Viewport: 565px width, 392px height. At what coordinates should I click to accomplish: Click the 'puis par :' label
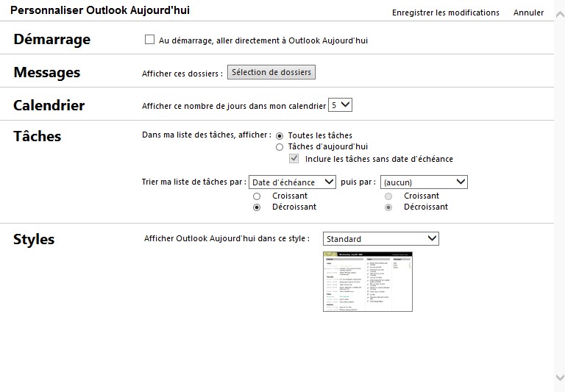pos(358,182)
